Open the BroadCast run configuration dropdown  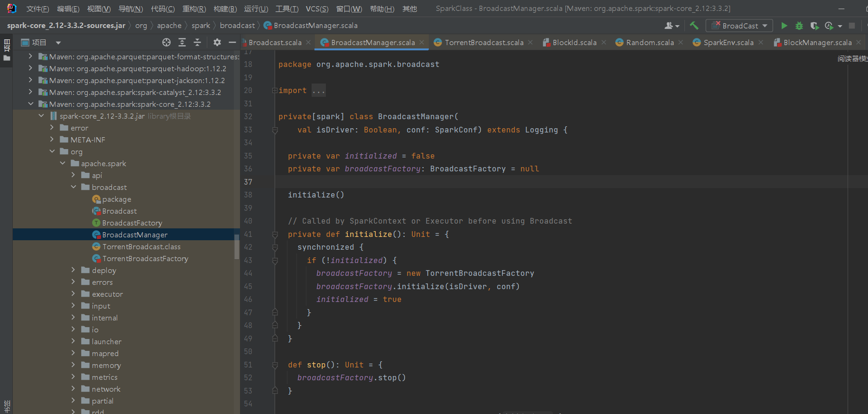[x=739, y=26]
